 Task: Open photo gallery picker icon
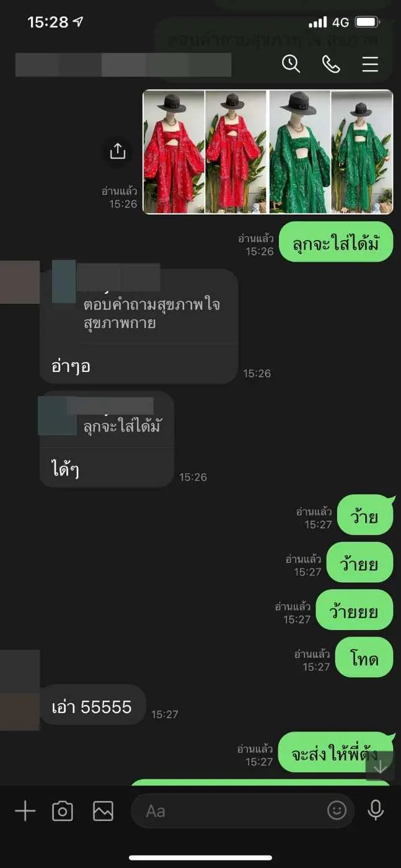tap(103, 811)
